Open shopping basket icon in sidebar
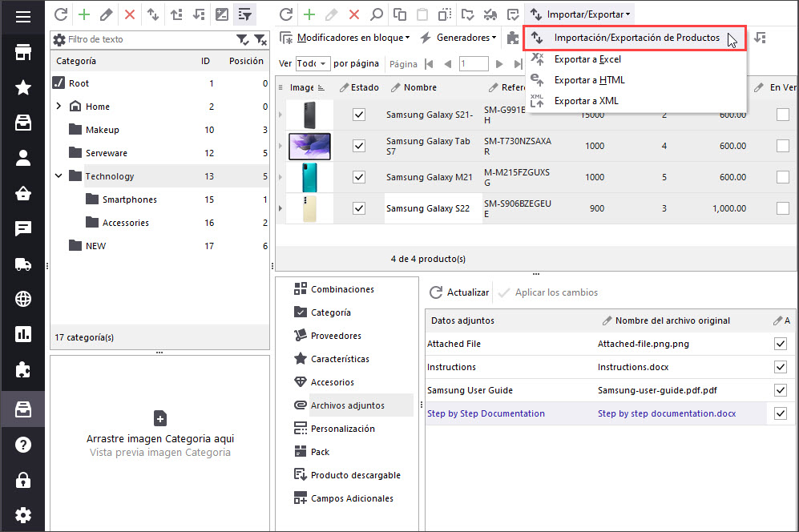 tap(23, 193)
